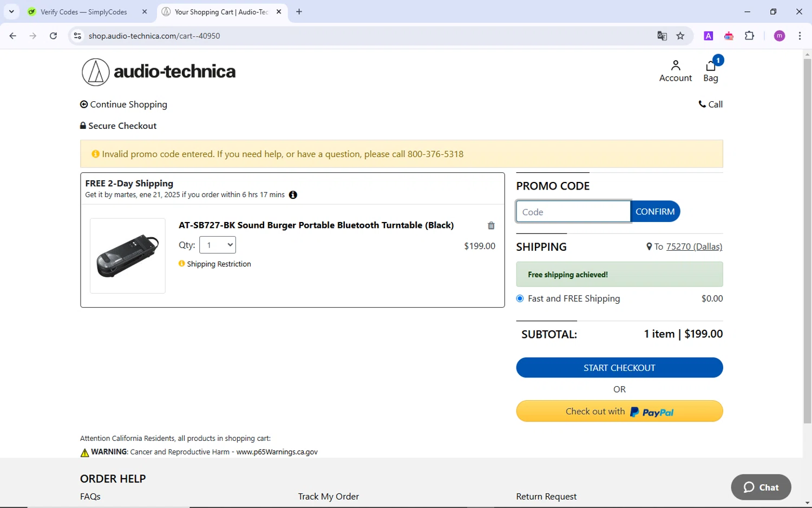Remove the Sound Burger turntable via trash icon
This screenshot has width=812, height=508.
coord(491,225)
